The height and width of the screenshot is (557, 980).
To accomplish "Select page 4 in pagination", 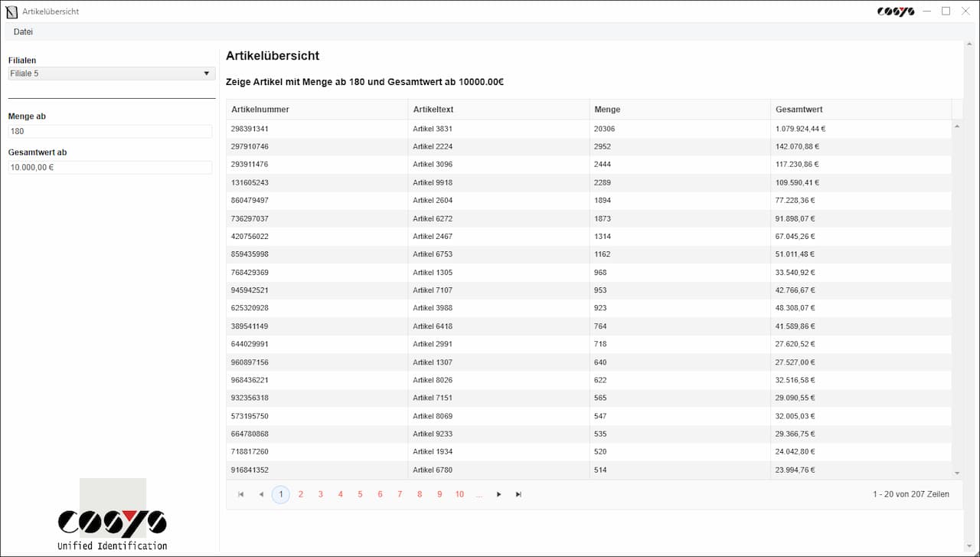I will click(x=341, y=495).
